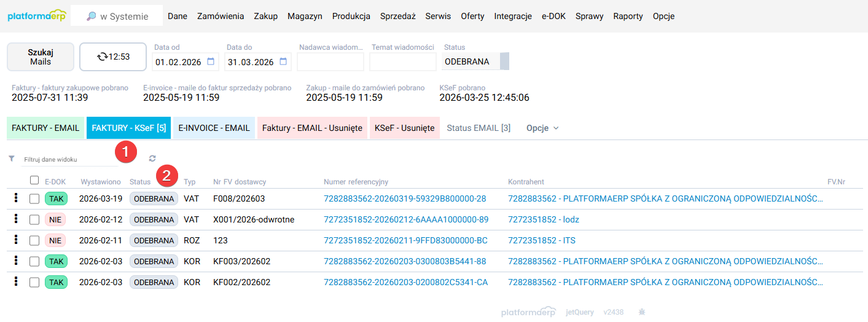Open the Dane menu

coord(178,17)
